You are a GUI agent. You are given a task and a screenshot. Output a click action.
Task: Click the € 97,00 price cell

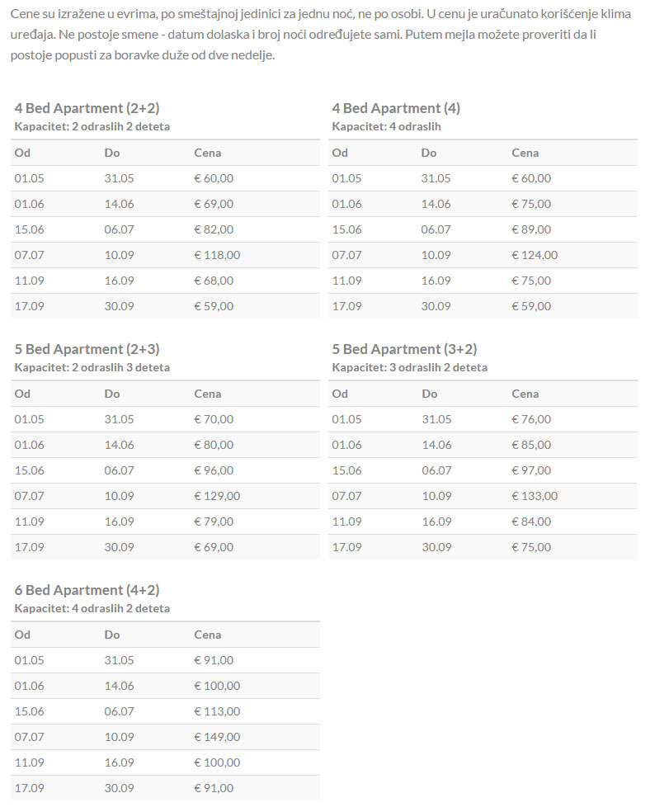(531, 470)
